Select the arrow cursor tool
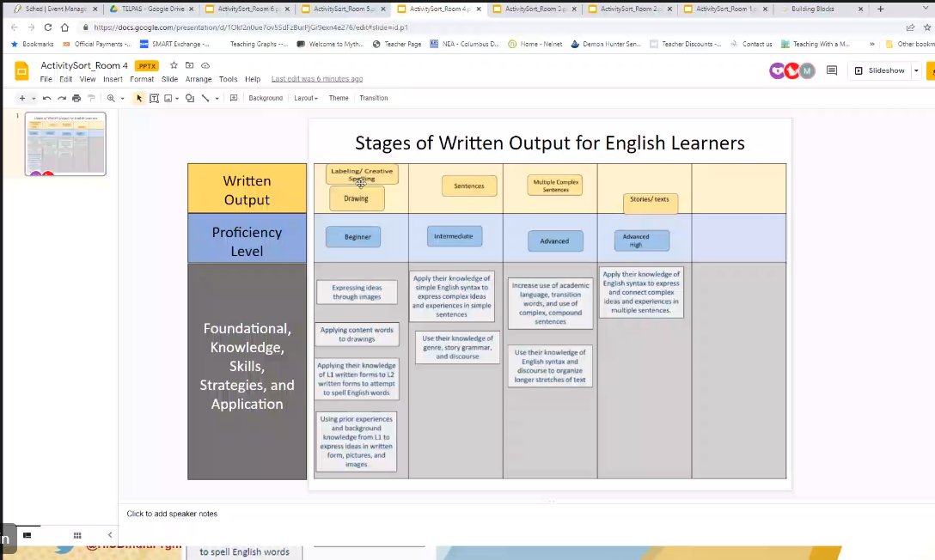The height and width of the screenshot is (560, 935). click(x=139, y=98)
